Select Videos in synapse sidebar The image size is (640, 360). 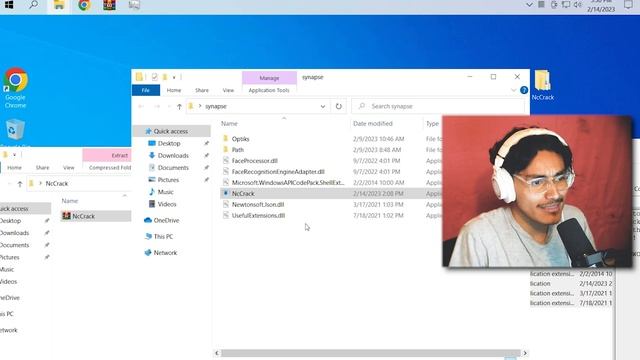pyautogui.click(x=167, y=204)
